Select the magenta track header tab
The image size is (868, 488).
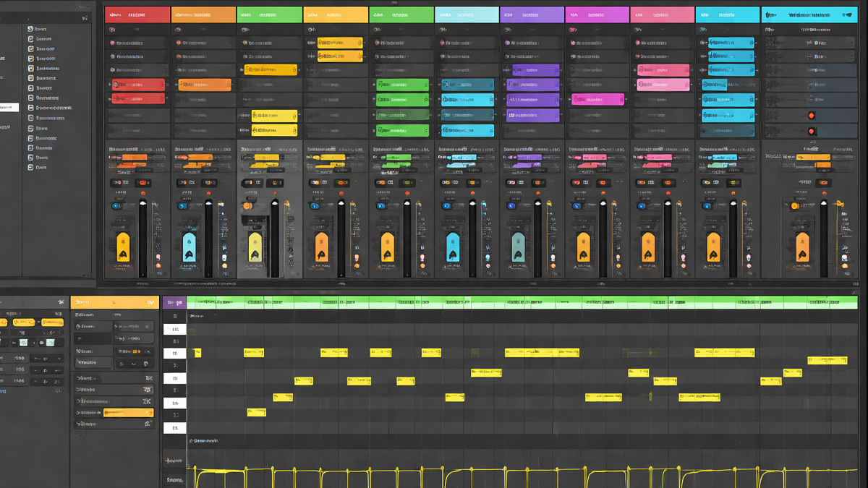click(597, 14)
